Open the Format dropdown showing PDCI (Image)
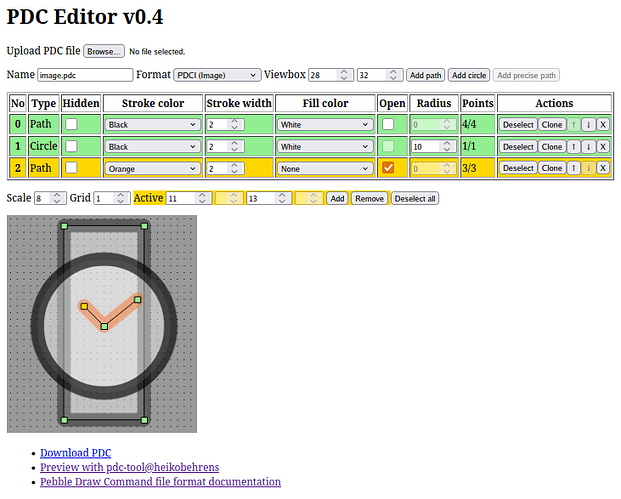Viewport: 621px width, 499px height. 216,75
